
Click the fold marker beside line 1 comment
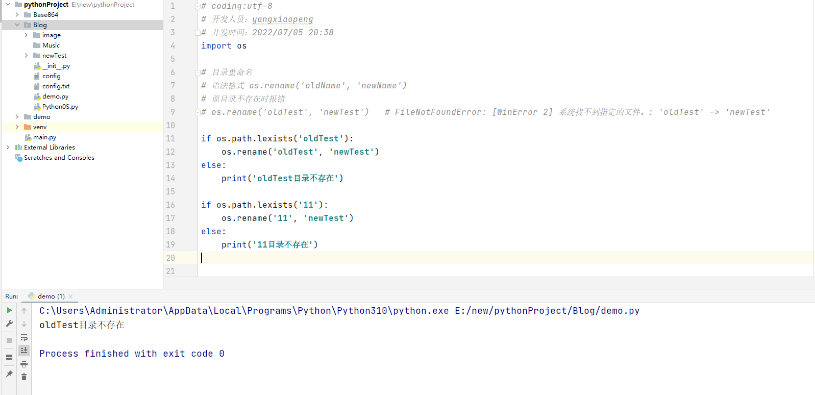(x=198, y=6)
